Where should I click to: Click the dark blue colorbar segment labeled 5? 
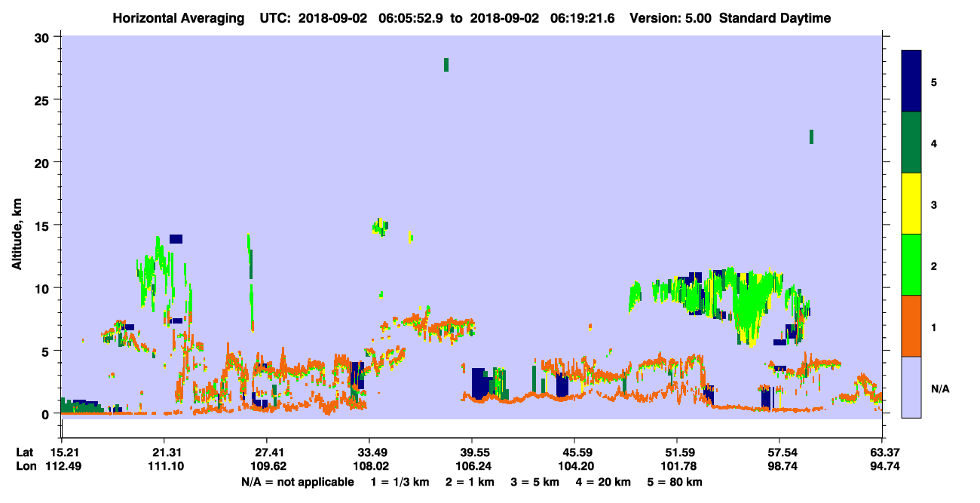click(911, 81)
